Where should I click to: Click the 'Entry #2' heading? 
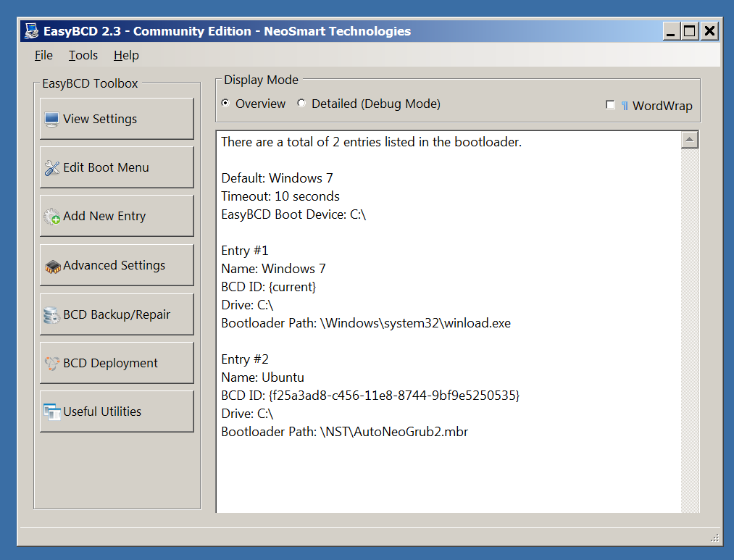[245, 359]
